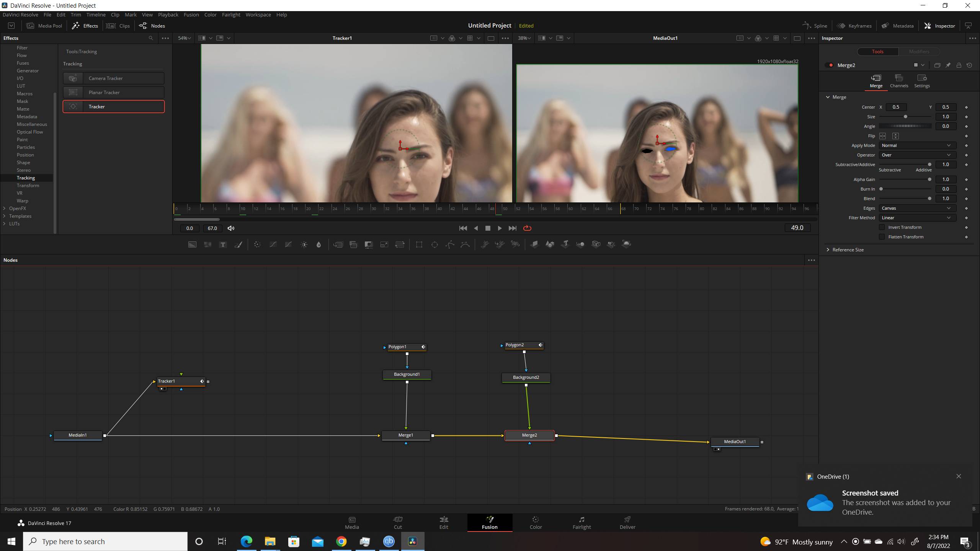
Task: Open the Filter Method dropdown
Action: tap(917, 218)
